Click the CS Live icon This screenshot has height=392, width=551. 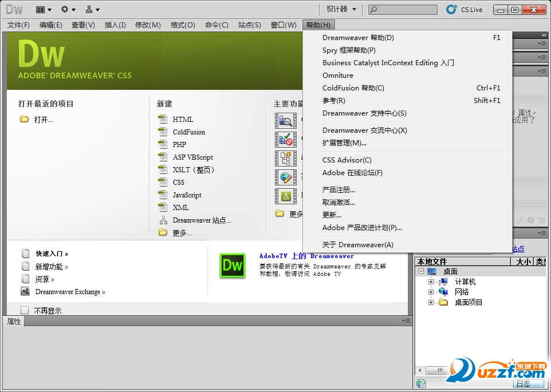pos(451,10)
